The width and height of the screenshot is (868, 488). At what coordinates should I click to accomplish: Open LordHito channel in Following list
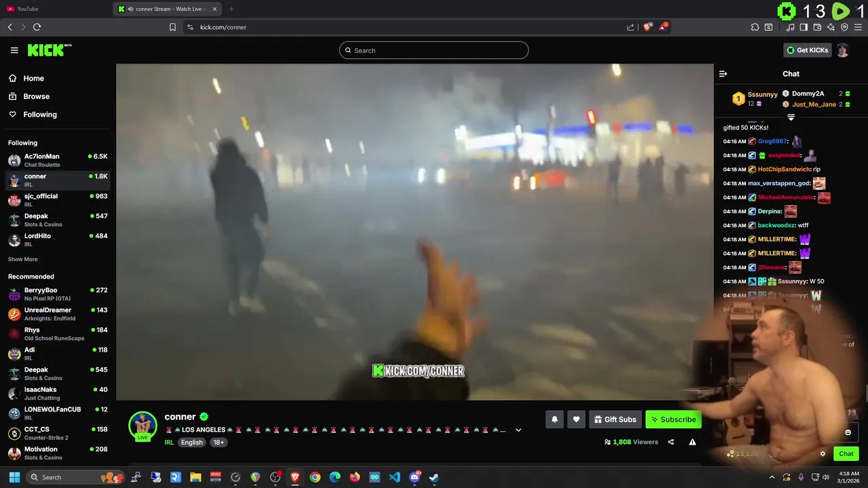click(x=58, y=240)
